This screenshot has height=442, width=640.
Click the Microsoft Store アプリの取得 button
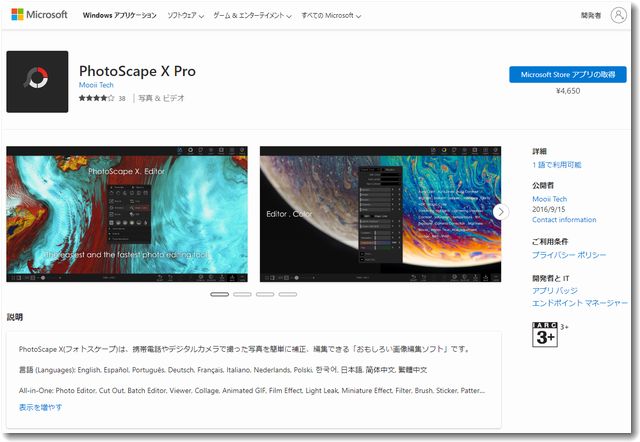pyautogui.click(x=568, y=75)
